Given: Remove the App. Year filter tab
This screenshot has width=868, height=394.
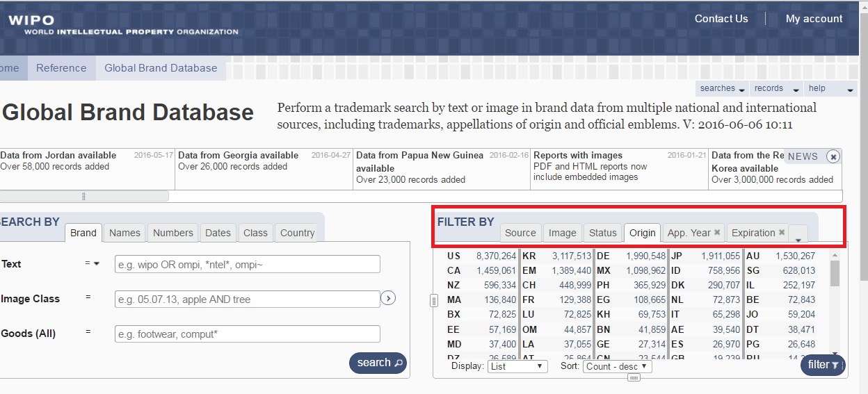Looking at the screenshot, I should point(717,233).
